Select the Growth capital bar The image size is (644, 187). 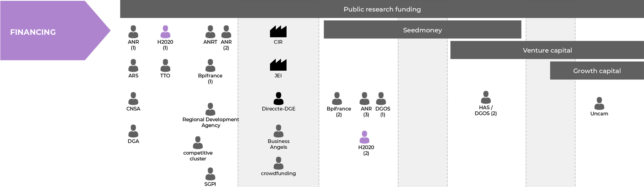coord(596,71)
